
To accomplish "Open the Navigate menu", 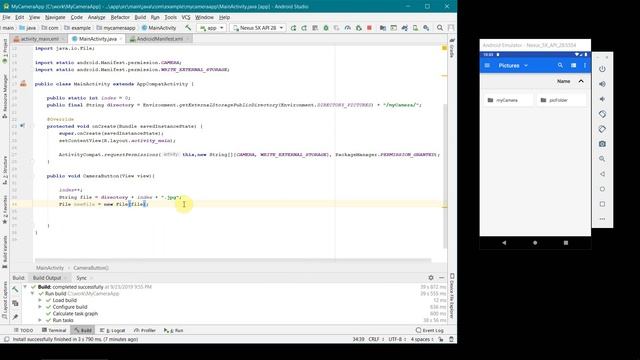I will click(55, 17).
